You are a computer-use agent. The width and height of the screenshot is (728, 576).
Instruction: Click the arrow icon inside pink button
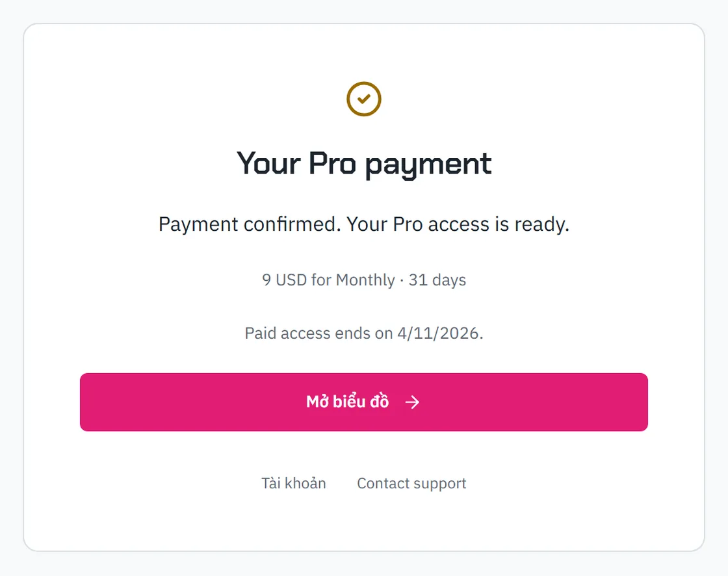coord(412,402)
